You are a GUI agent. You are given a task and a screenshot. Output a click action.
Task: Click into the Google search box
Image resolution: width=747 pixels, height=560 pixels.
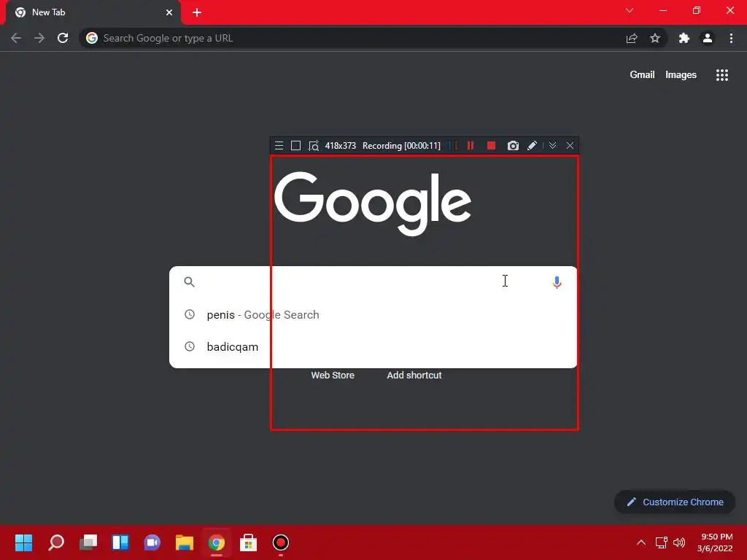coord(371,282)
